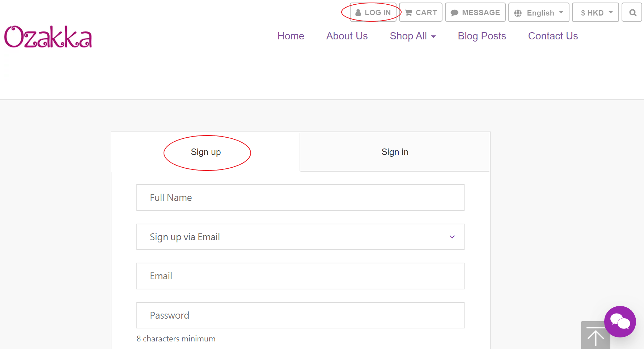Image resolution: width=644 pixels, height=349 pixels.
Task: Click the Log In user button
Action: (373, 13)
